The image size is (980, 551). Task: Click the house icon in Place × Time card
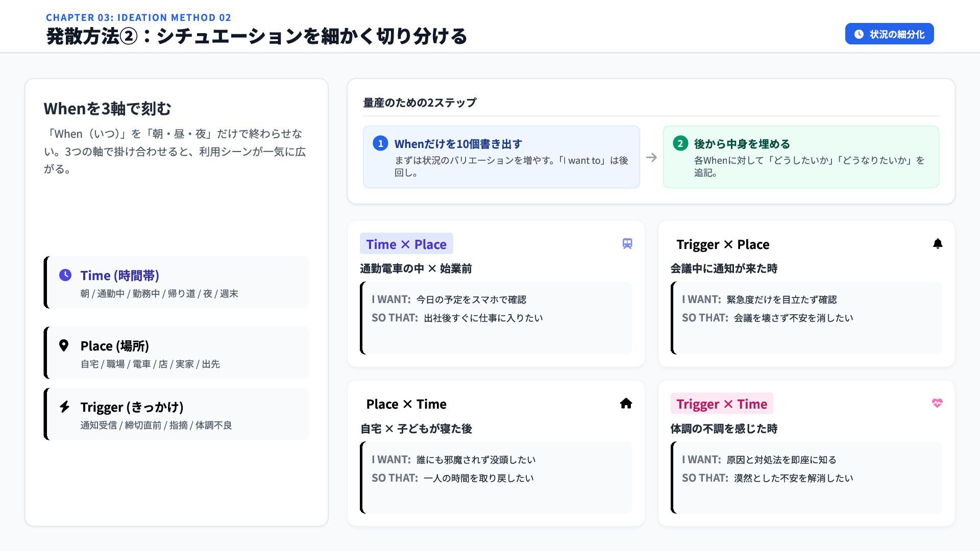[626, 404]
